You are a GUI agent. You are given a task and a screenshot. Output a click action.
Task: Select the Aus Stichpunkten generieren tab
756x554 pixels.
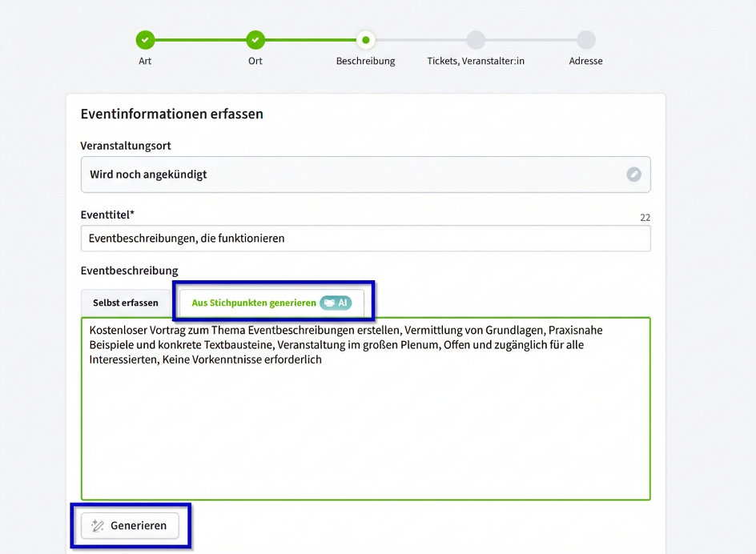pyautogui.click(x=254, y=303)
